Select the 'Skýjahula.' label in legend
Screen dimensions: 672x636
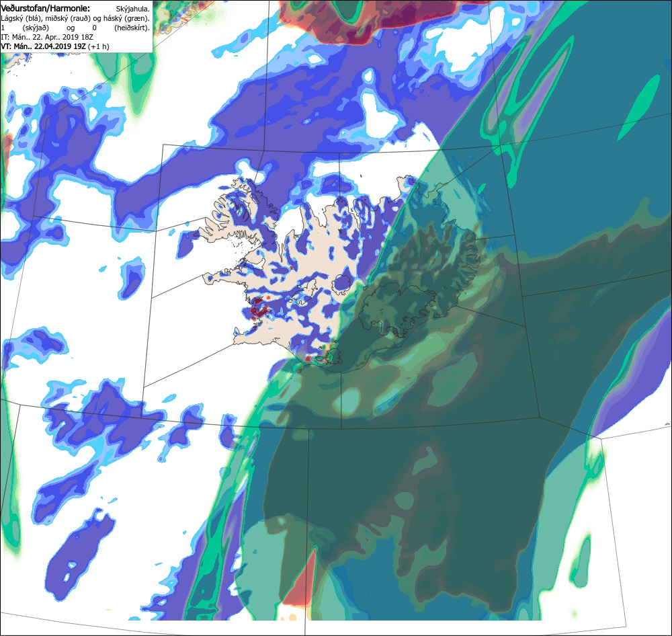(133, 9)
